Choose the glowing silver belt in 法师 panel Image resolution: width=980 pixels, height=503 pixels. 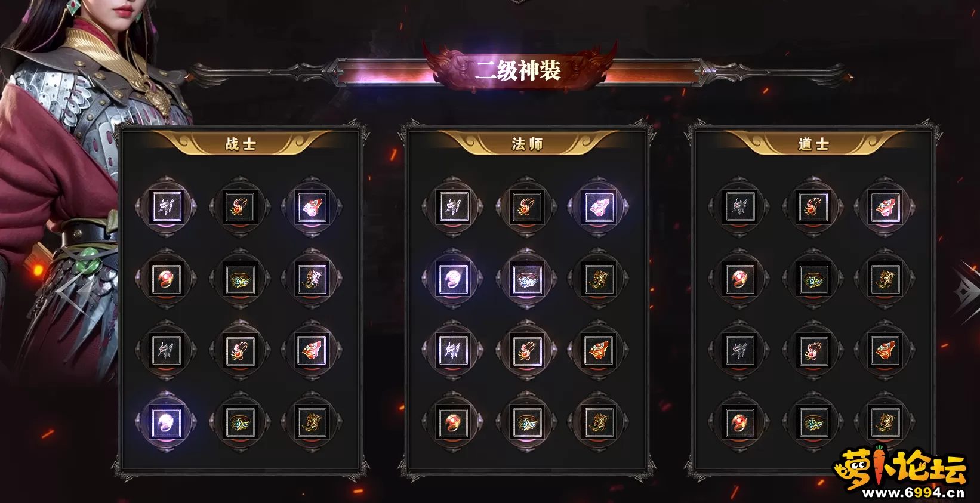(526, 279)
